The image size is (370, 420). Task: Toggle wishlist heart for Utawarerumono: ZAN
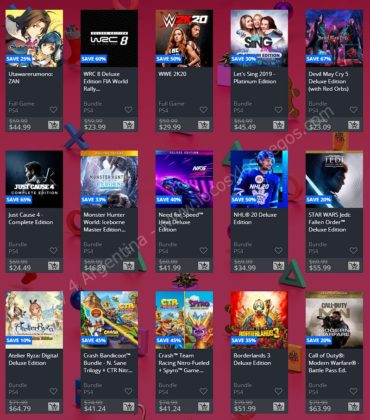pyautogui.click(x=53, y=110)
